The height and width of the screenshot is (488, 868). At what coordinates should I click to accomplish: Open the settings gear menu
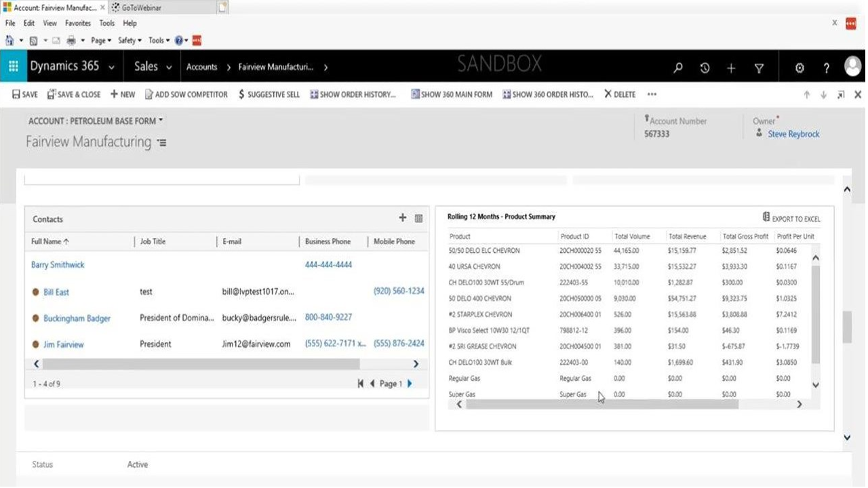click(x=800, y=68)
